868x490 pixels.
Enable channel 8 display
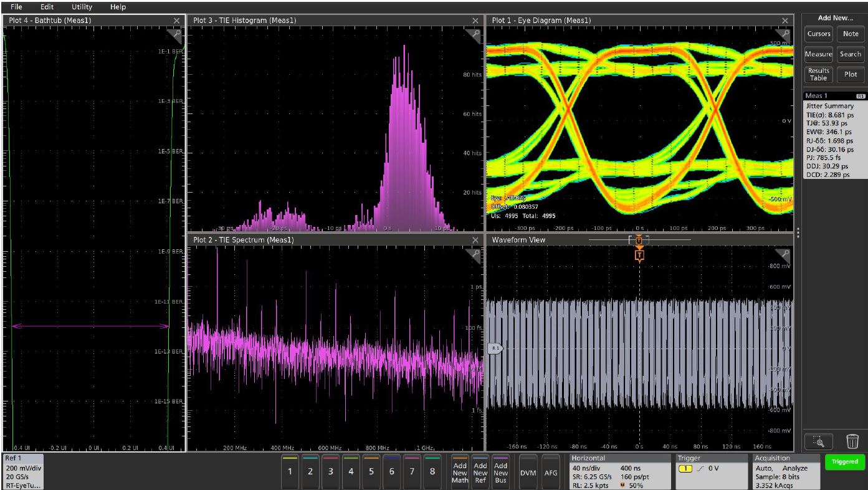click(x=432, y=473)
